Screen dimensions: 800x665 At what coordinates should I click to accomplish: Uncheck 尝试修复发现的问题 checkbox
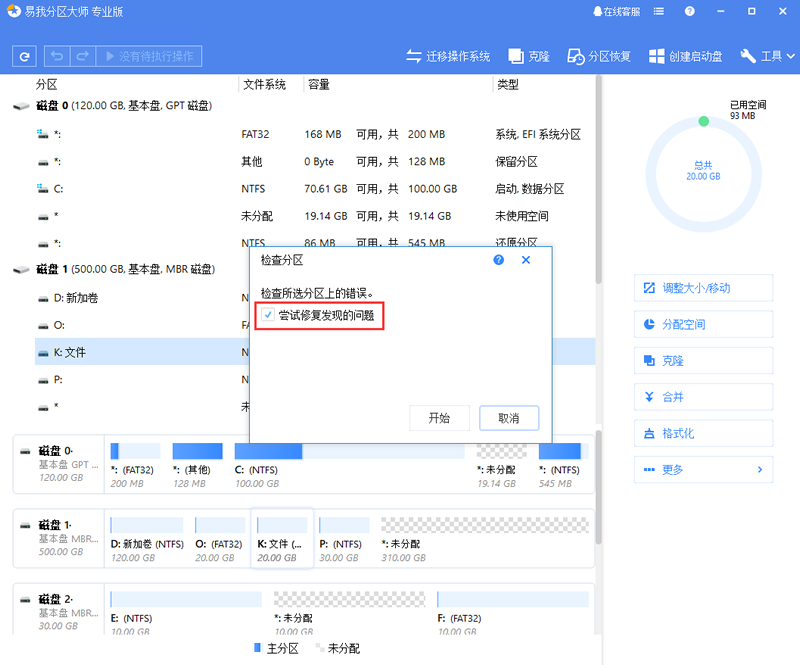pos(268,315)
